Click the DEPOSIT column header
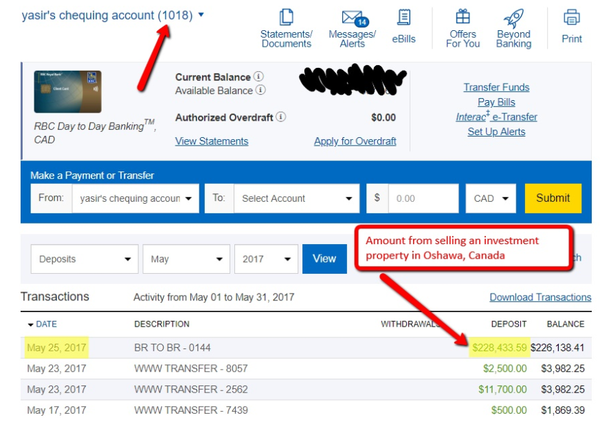This screenshot has height=426, width=600. 509,324
